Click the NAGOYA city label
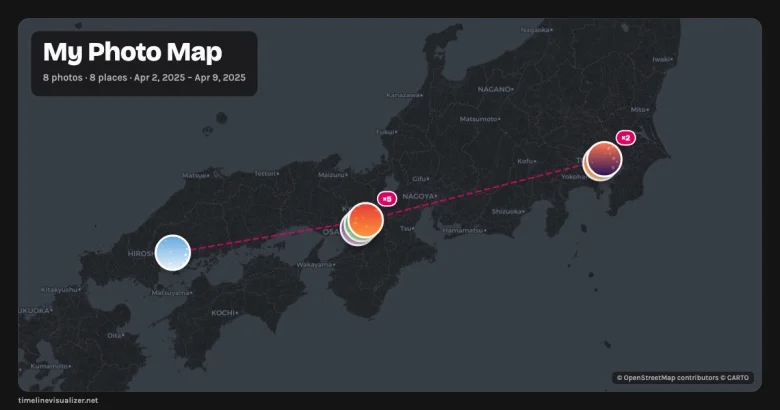This screenshot has height=410, width=780. tap(418, 197)
